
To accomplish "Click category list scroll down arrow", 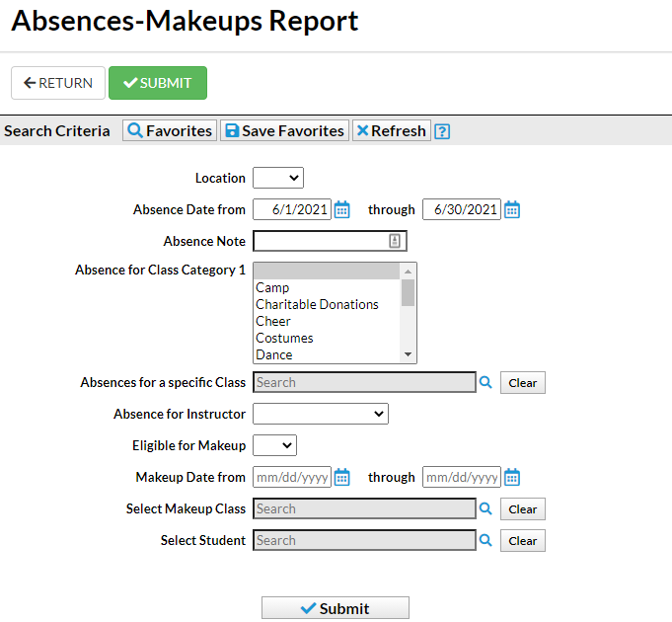I will pyautogui.click(x=408, y=354).
